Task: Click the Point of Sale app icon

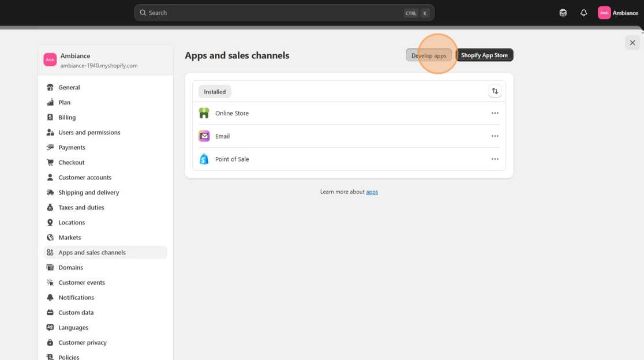Action: 204,159
